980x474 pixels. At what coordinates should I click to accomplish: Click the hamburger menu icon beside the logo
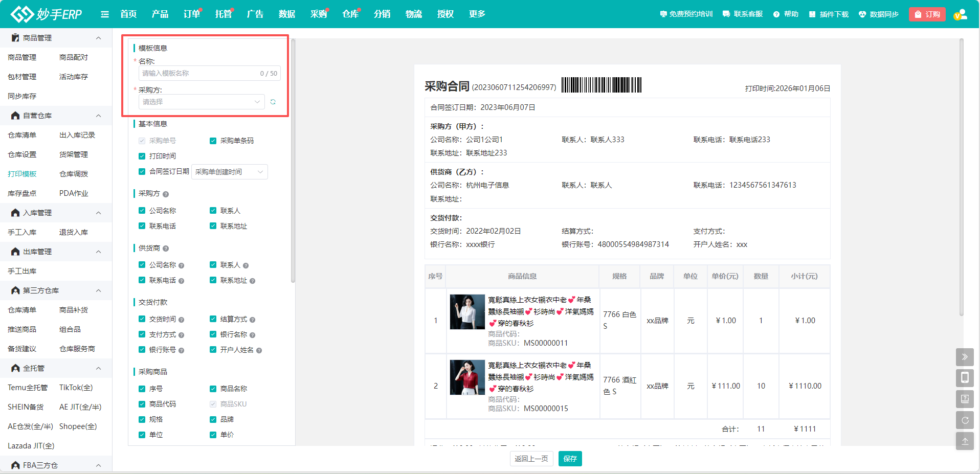pyautogui.click(x=105, y=14)
